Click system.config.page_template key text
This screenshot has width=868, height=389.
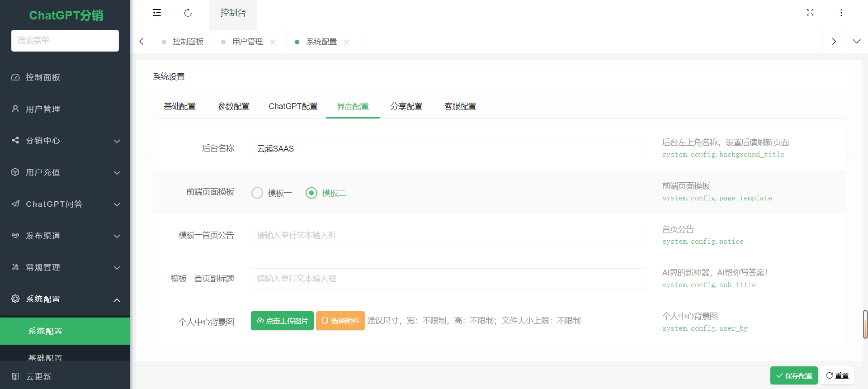(x=717, y=198)
